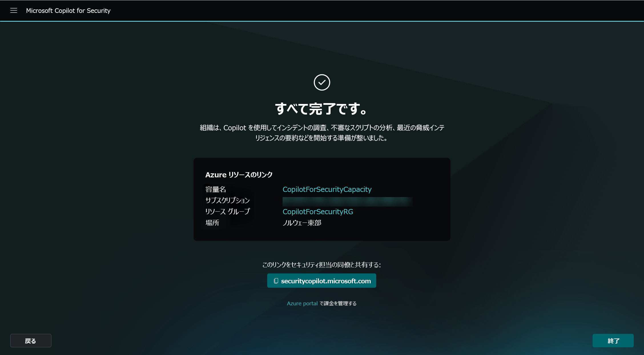644x355 pixels.
Task: Open the blurred subscription link
Action: [347, 201]
